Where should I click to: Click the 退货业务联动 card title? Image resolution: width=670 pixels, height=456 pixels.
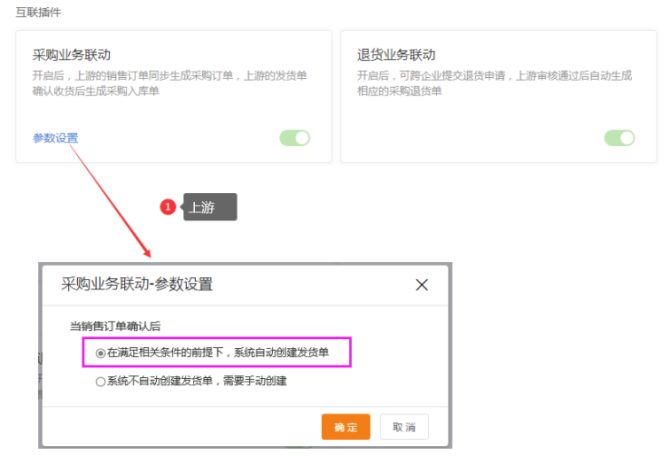coord(396,55)
